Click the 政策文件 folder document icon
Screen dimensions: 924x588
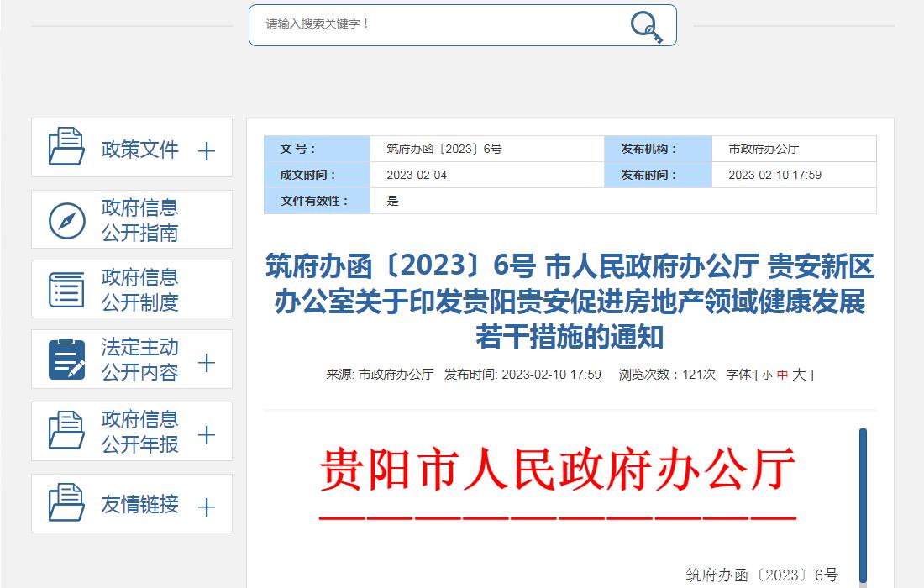coord(66,147)
